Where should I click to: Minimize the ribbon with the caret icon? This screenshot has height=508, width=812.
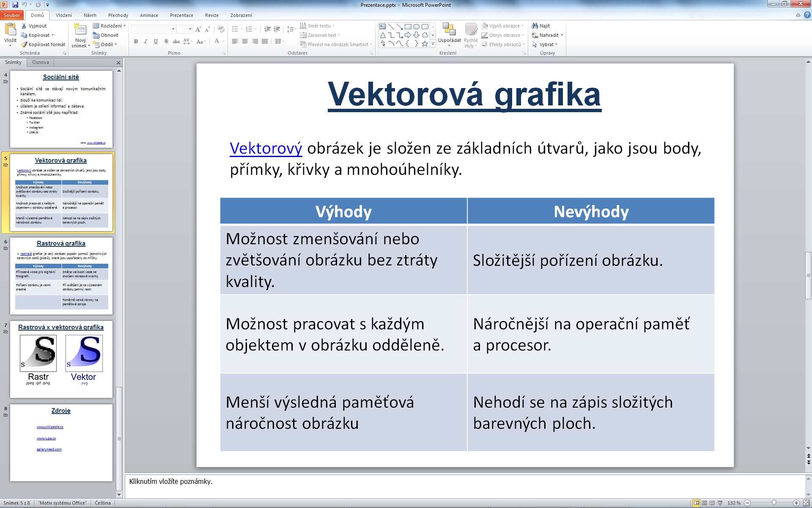tap(798, 15)
